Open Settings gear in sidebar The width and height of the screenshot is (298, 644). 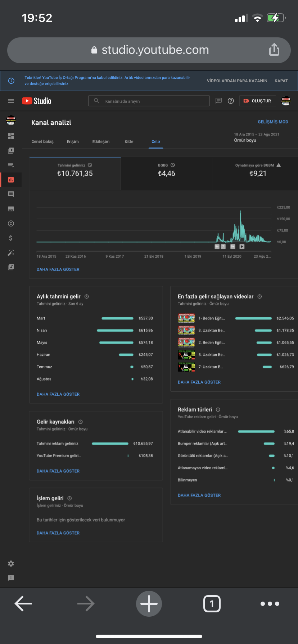coord(11,563)
